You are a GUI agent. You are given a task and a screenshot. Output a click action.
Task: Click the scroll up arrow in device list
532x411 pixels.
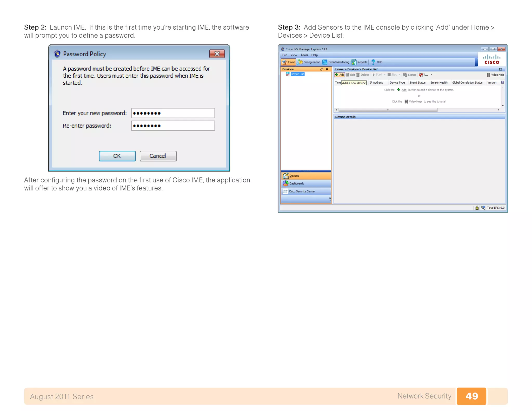click(503, 88)
